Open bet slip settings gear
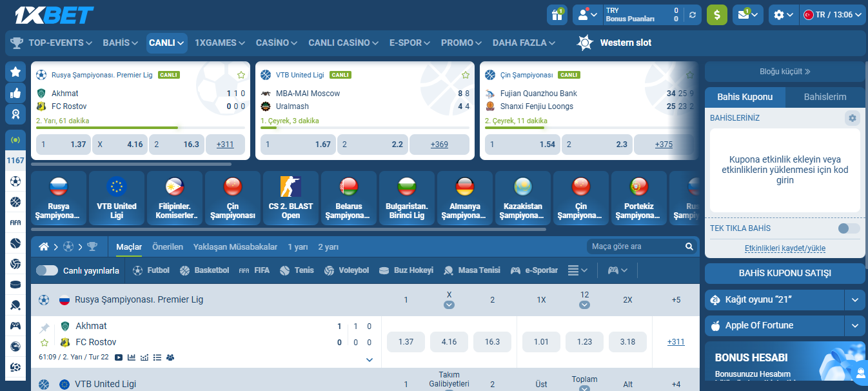Viewport: 868px width, 391px height. point(853,118)
